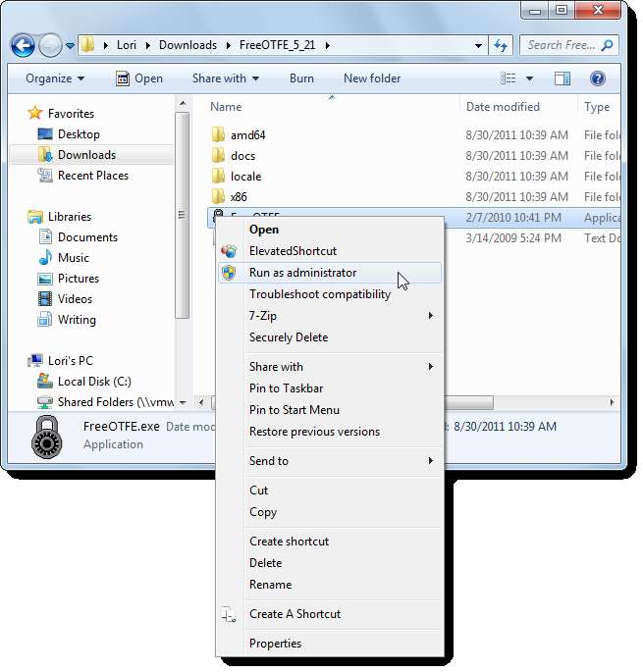Click navigation pane scroll up arrow
The height and width of the screenshot is (672, 643).
pyautogui.click(x=183, y=103)
